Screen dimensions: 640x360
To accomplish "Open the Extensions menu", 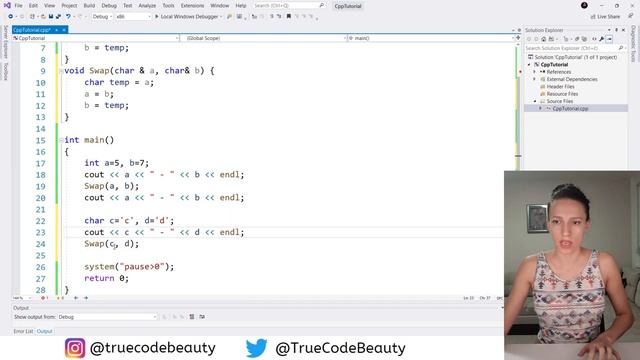I will coord(192,6).
